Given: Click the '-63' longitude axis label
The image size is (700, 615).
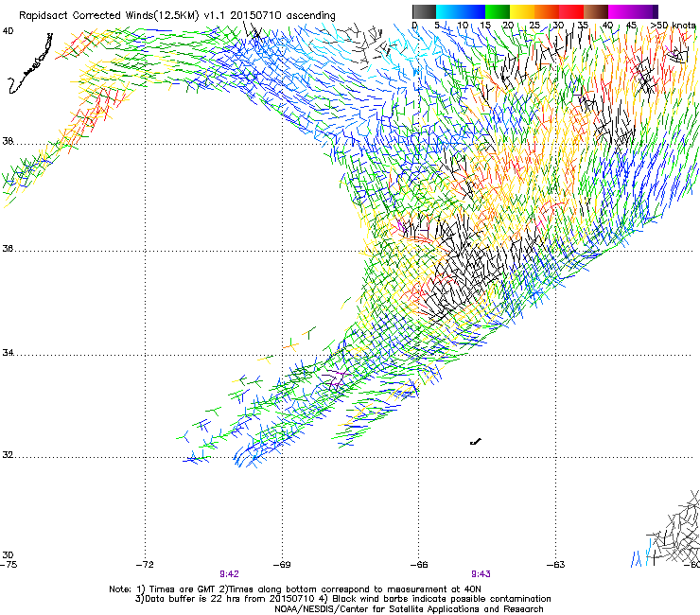Looking at the screenshot, I should click(x=556, y=565).
